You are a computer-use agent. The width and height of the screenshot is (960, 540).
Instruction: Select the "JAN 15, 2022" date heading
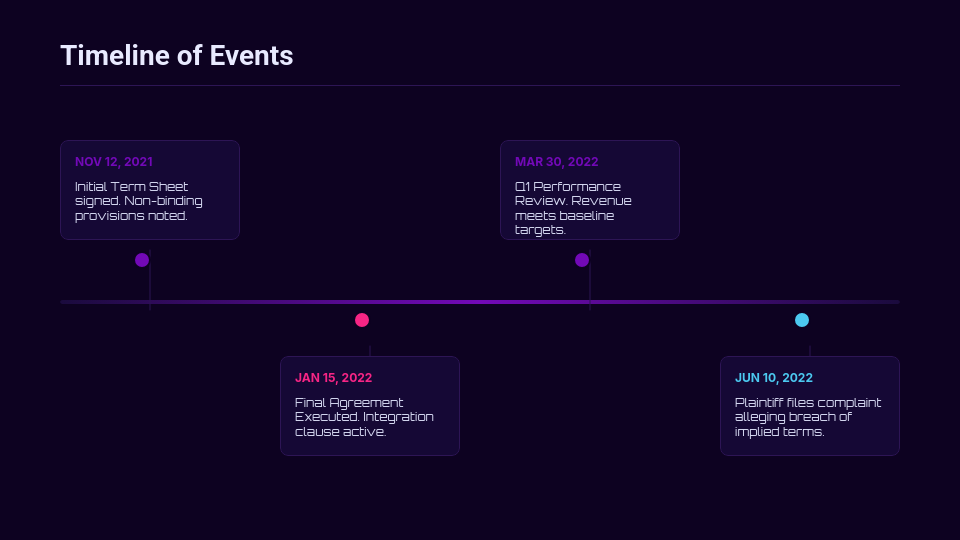click(333, 378)
